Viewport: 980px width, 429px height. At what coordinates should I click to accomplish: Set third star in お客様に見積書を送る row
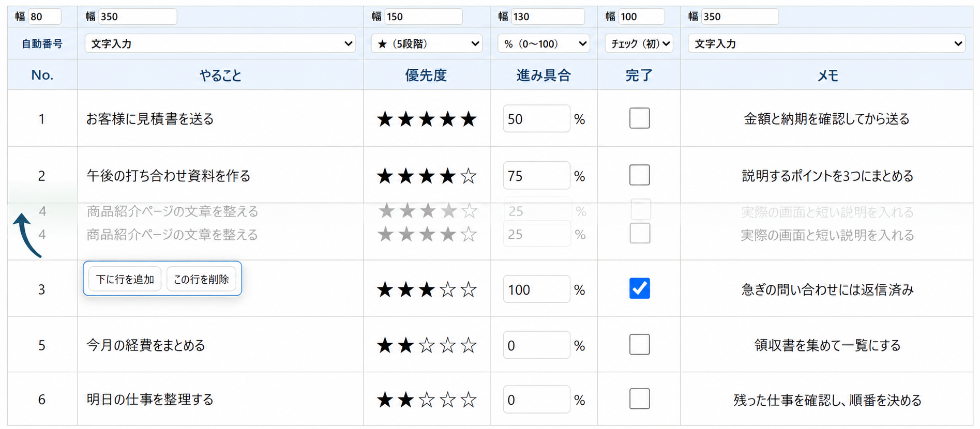[x=427, y=119]
